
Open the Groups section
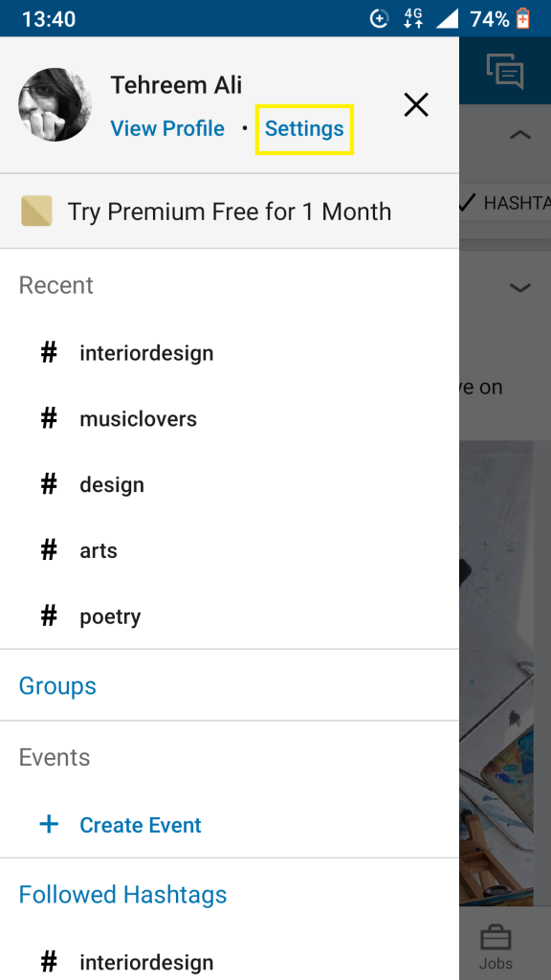tap(57, 685)
